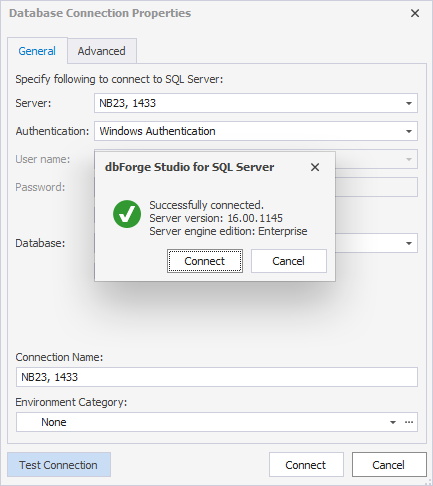This screenshot has width=433, height=486.
Task: Close the Database Connection Properties window
Action: pos(415,13)
